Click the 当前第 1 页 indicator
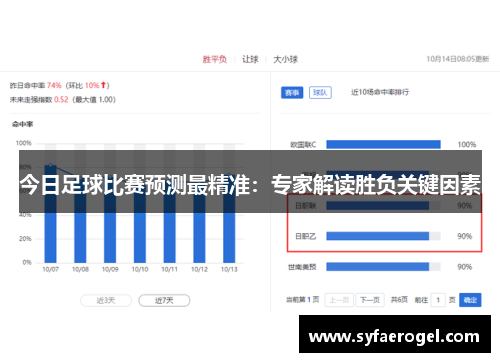The image size is (500, 362). click(303, 300)
